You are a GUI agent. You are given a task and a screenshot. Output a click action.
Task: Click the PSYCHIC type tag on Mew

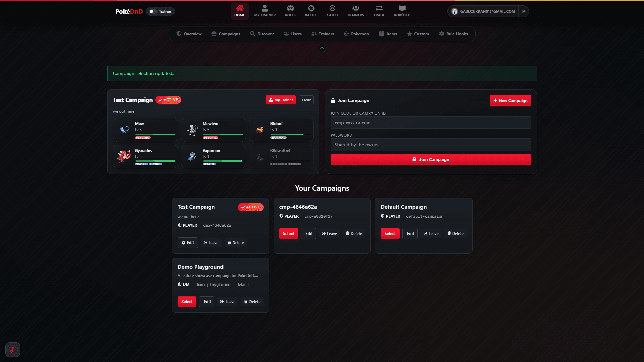tap(143, 138)
